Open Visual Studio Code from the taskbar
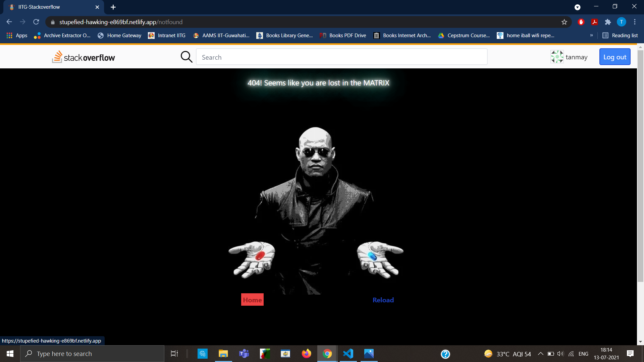Screen dimensions: 644x362 (x=348, y=354)
